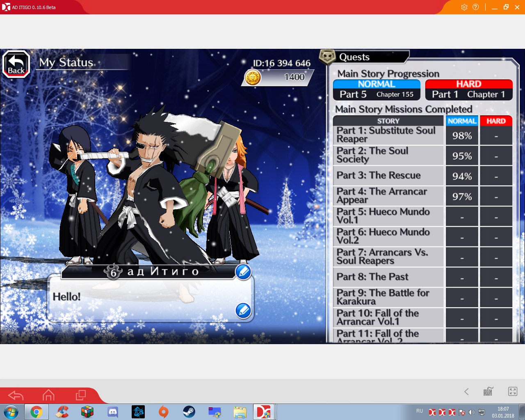The image size is (525, 420).
Task: Click the AD ITIGO taskbar icon
Action: [x=264, y=412]
